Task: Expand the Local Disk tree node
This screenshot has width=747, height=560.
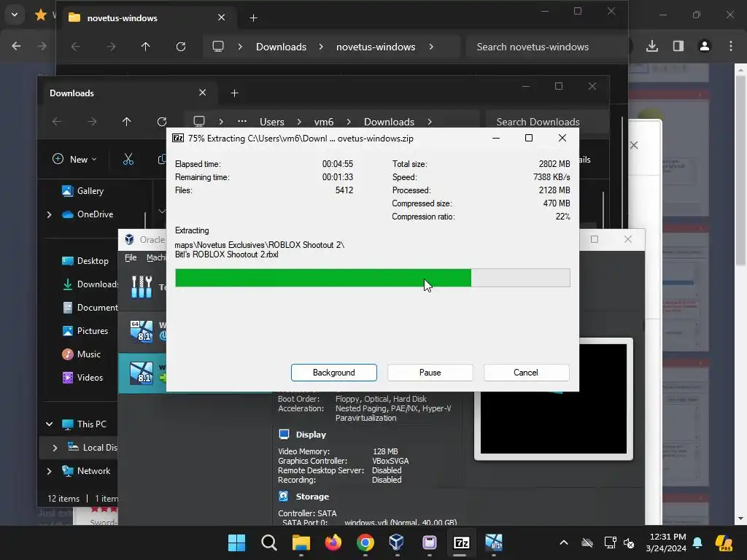Action: click(x=55, y=448)
